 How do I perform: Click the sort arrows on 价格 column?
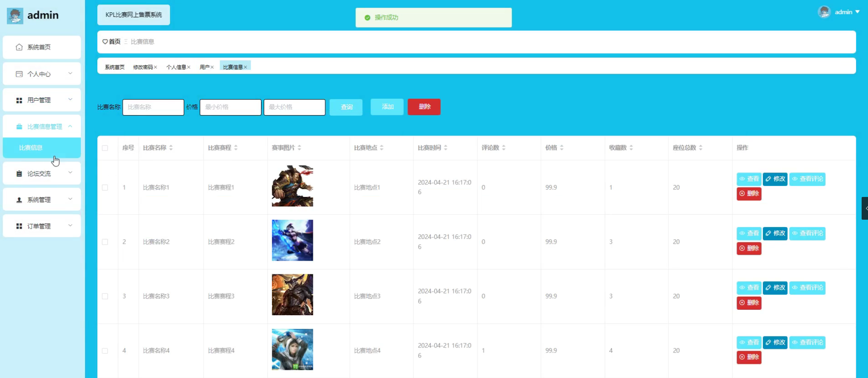click(562, 148)
